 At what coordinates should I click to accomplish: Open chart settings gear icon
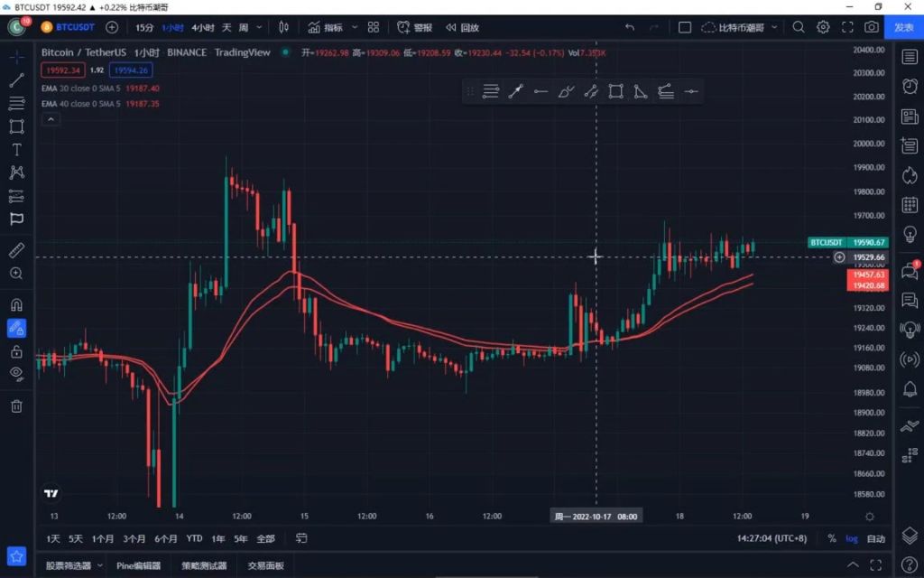(823, 27)
